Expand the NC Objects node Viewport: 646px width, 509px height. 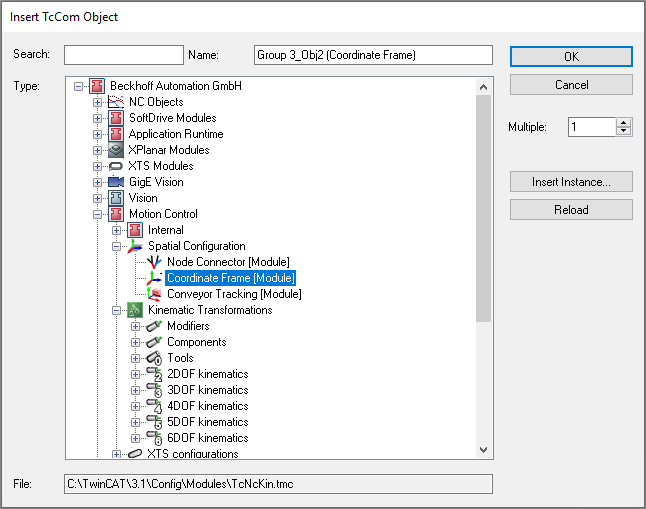(x=97, y=102)
